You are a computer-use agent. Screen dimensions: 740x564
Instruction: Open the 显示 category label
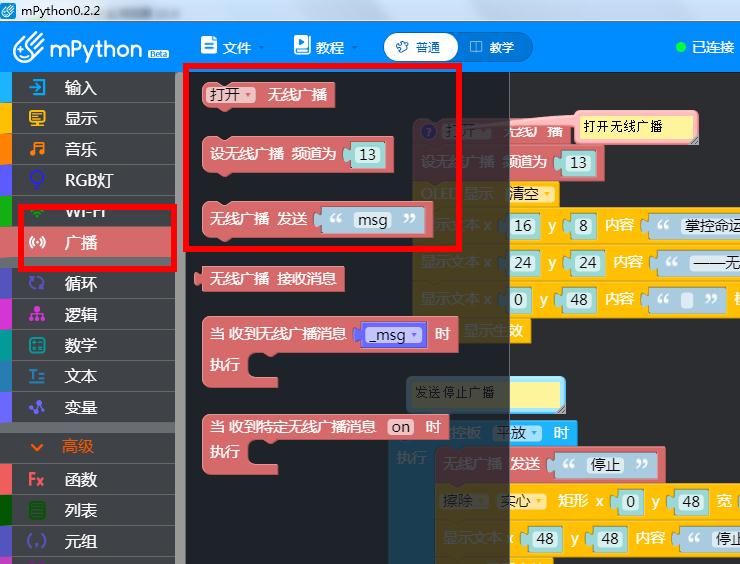(81, 118)
